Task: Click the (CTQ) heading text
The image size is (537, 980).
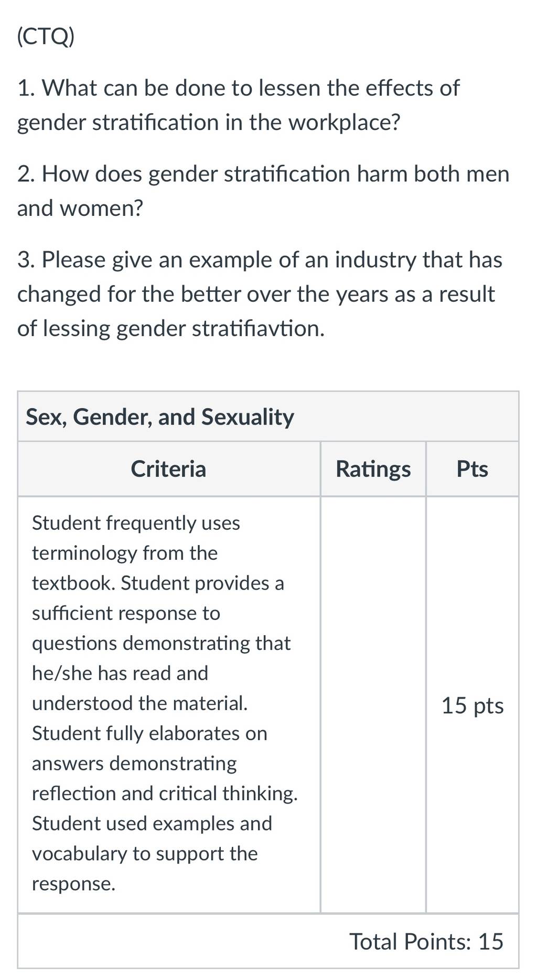Action: coord(46,37)
